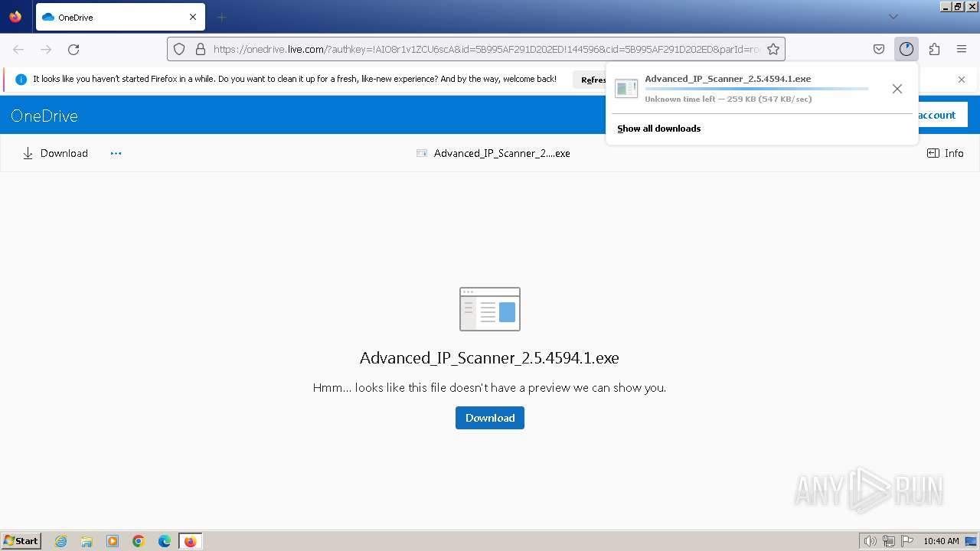Screen dimensions: 980x551
Task: Switch to the Firefox taskbar button
Action: pyautogui.click(x=191, y=541)
